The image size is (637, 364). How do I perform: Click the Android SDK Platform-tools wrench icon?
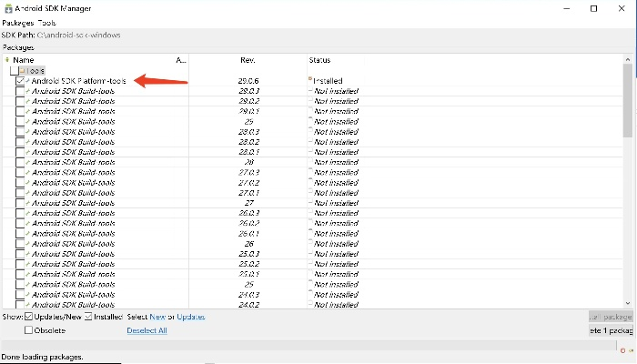tap(28, 81)
